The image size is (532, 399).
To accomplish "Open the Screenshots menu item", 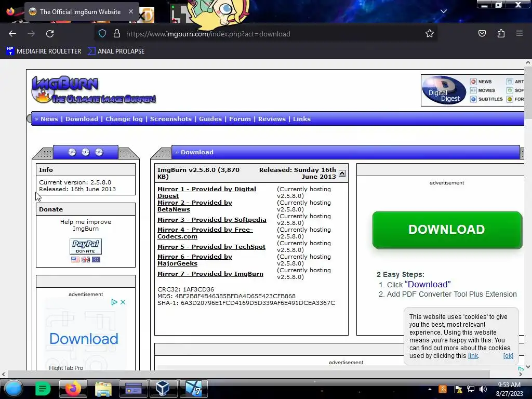I will tap(171, 119).
